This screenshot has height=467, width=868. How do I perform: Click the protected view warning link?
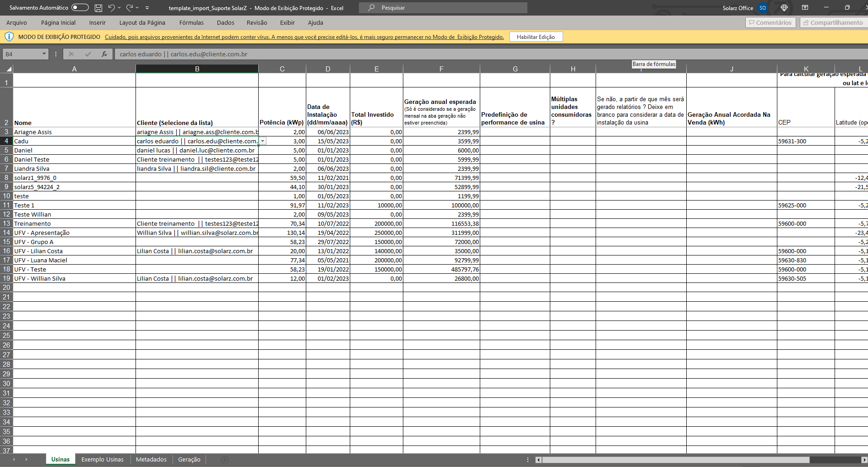(304, 37)
